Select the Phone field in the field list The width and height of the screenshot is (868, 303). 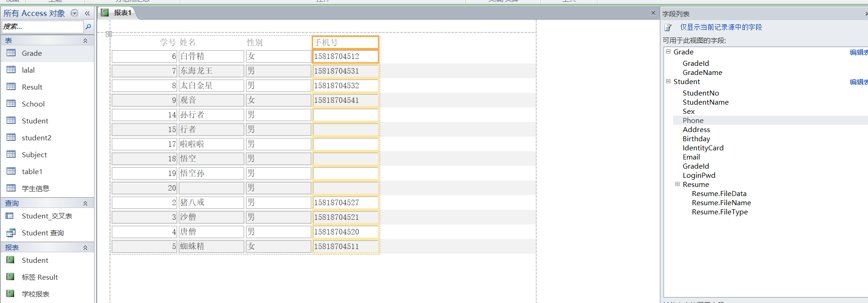pos(693,121)
